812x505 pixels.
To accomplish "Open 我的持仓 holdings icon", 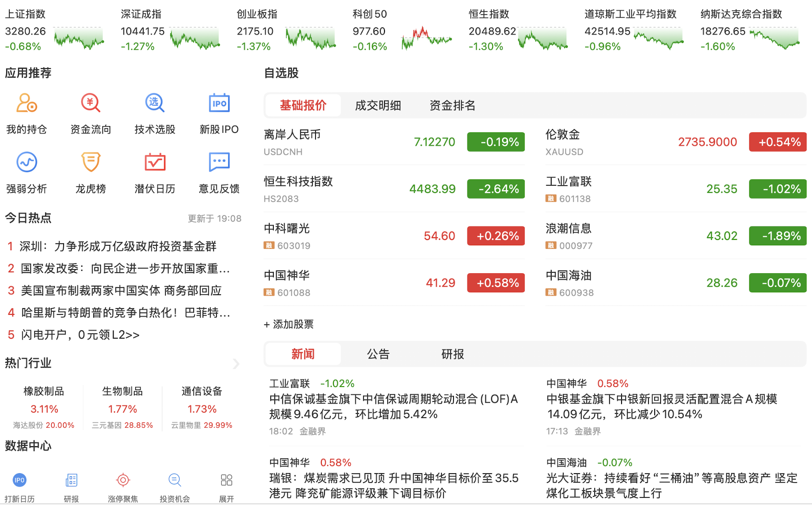I will 26,103.
